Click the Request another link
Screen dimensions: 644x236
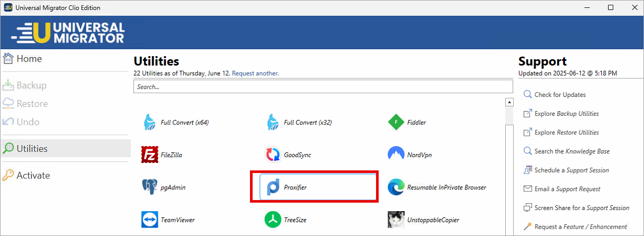tap(255, 73)
